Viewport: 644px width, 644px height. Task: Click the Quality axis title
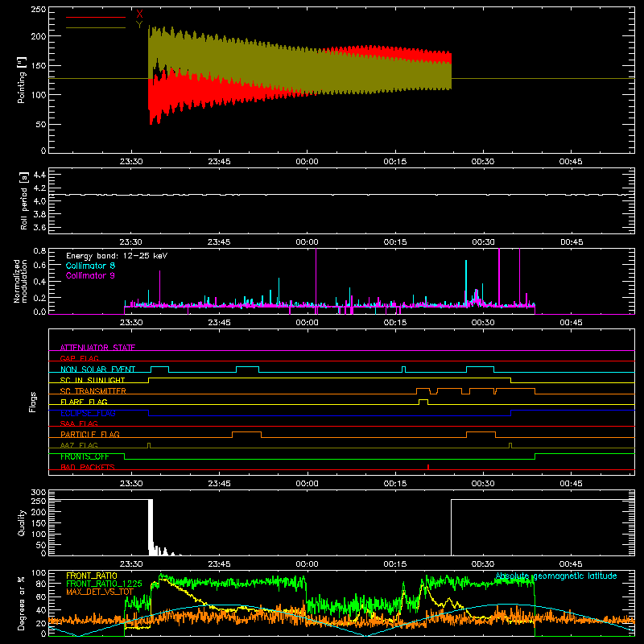[x=22, y=522]
